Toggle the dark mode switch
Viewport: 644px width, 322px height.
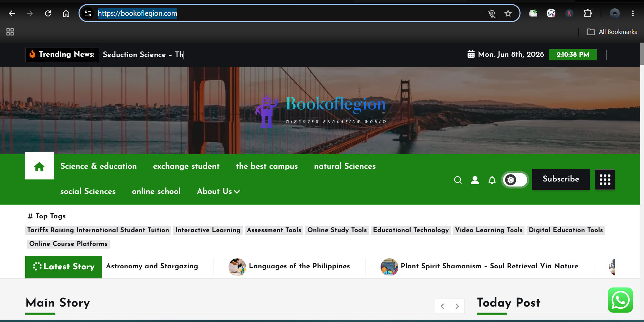[x=515, y=180]
